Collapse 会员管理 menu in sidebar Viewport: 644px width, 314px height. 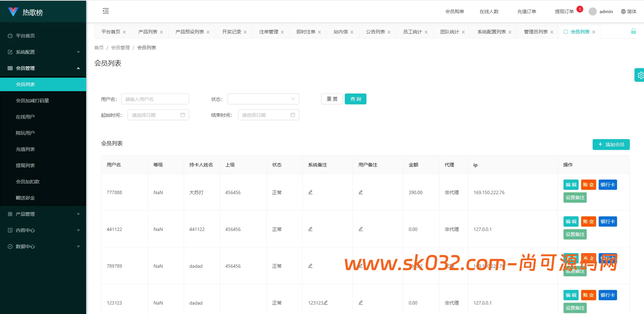[x=43, y=68]
